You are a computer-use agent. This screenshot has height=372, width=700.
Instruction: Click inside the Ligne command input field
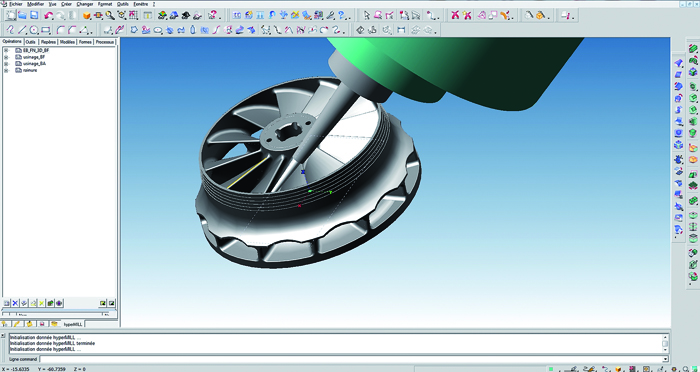(351, 359)
